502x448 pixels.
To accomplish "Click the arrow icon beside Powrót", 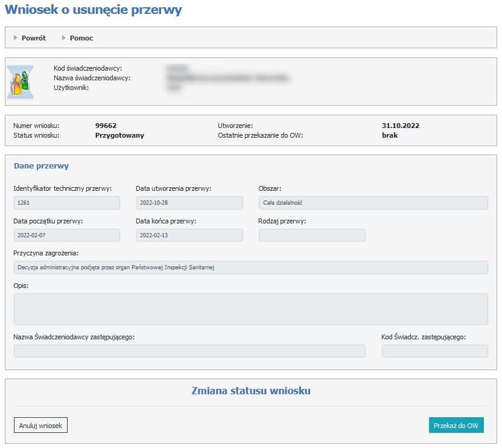I will coord(16,38).
